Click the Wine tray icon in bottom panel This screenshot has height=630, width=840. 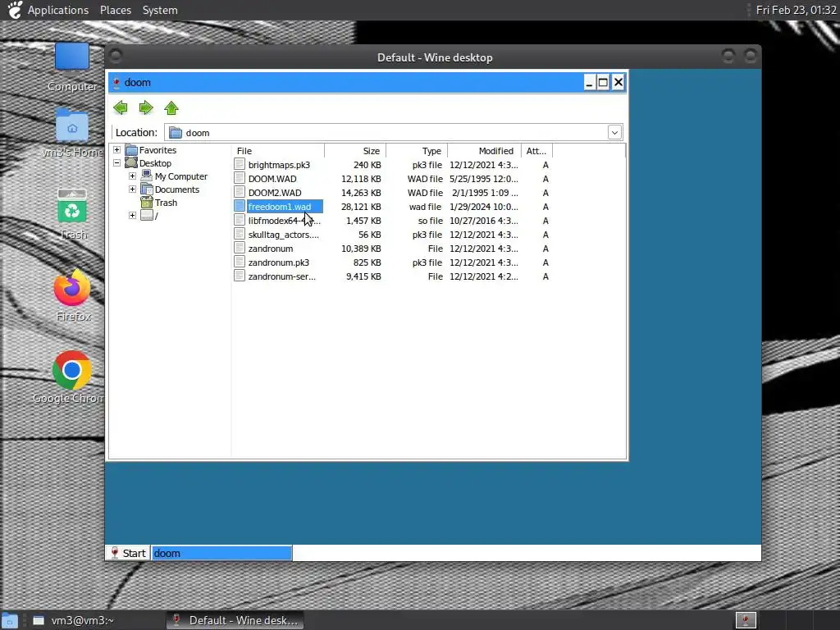[x=745, y=620]
